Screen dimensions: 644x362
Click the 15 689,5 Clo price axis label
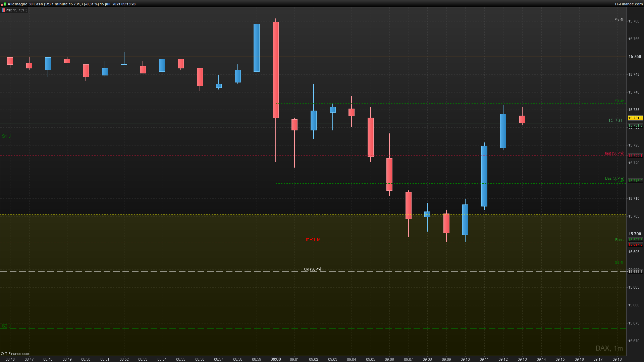coord(635,272)
